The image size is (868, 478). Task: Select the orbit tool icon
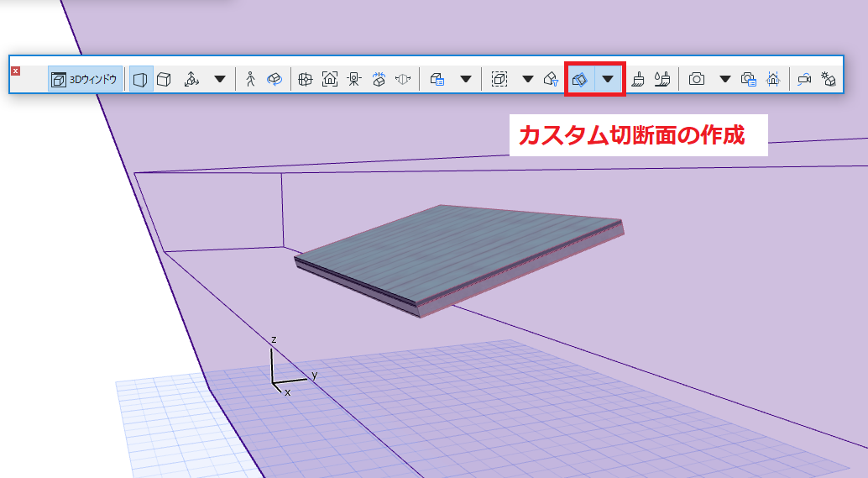click(x=275, y=79)
